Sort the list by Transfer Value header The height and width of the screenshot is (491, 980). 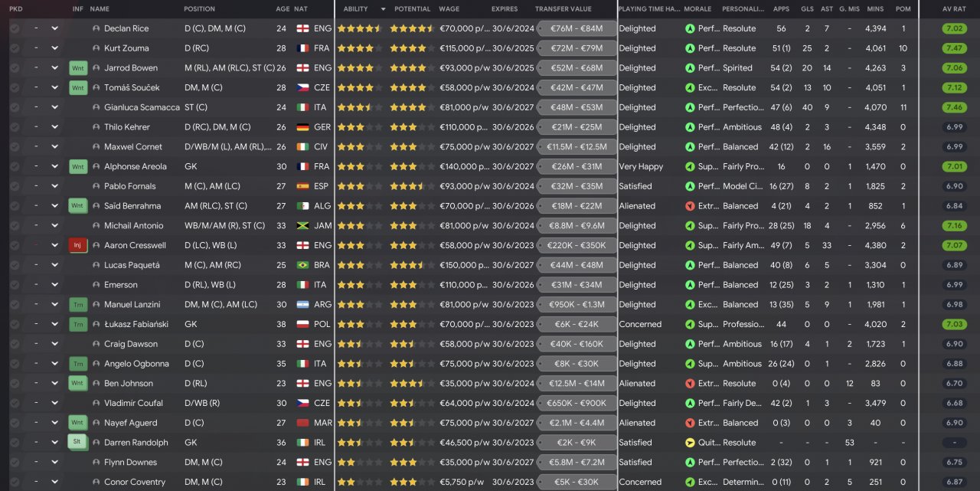coord(563,9)
